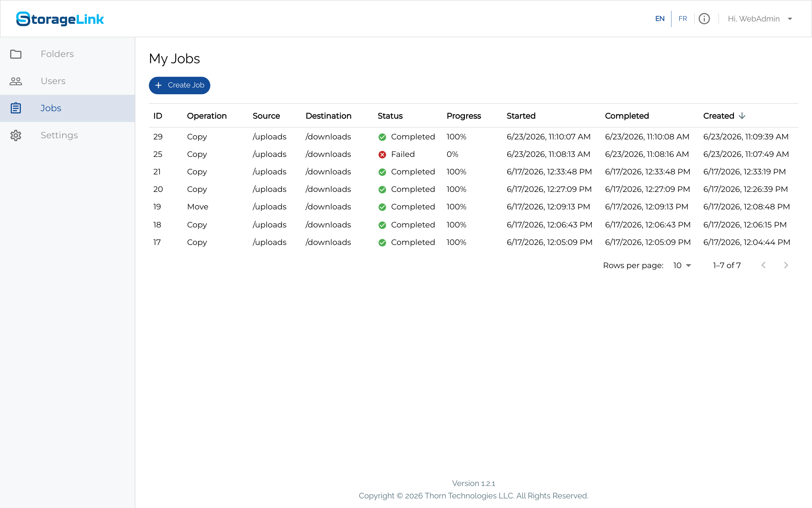The height and width of the screenshot is (508, 812).
Task: Click the Failed status text
Action: tap(403, 154)
